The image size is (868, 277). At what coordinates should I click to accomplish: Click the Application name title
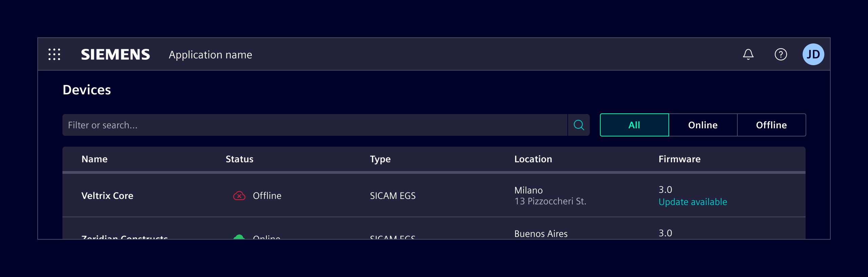[x=210, y=55]
